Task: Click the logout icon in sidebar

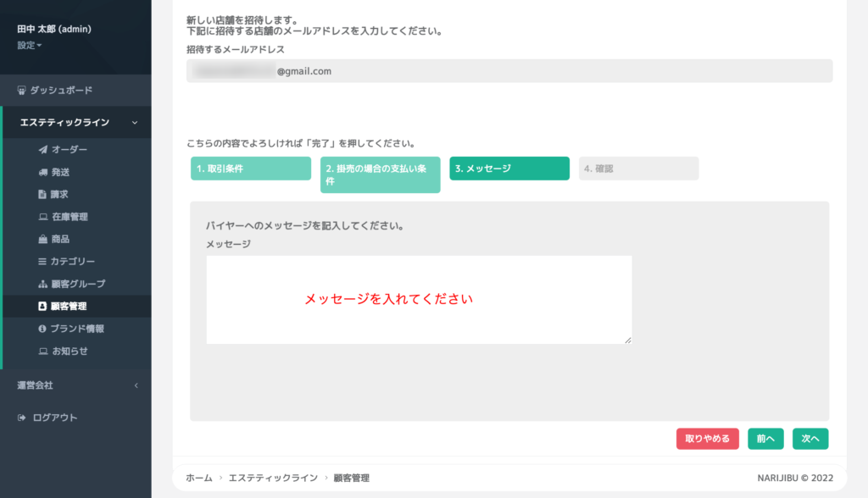Action: pos(22,418)
